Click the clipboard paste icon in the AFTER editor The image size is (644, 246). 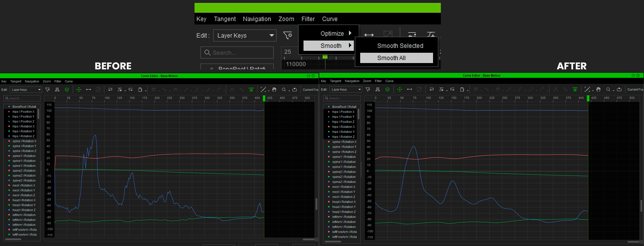click(462, 89)
